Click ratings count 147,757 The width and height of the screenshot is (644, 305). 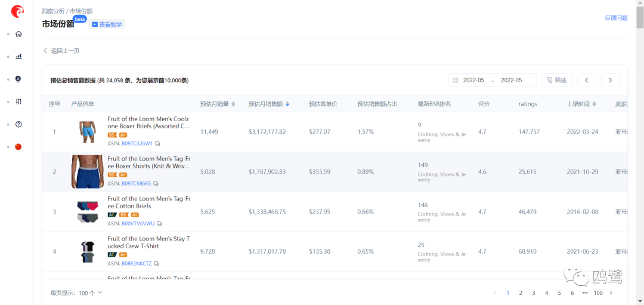[529, 132]
